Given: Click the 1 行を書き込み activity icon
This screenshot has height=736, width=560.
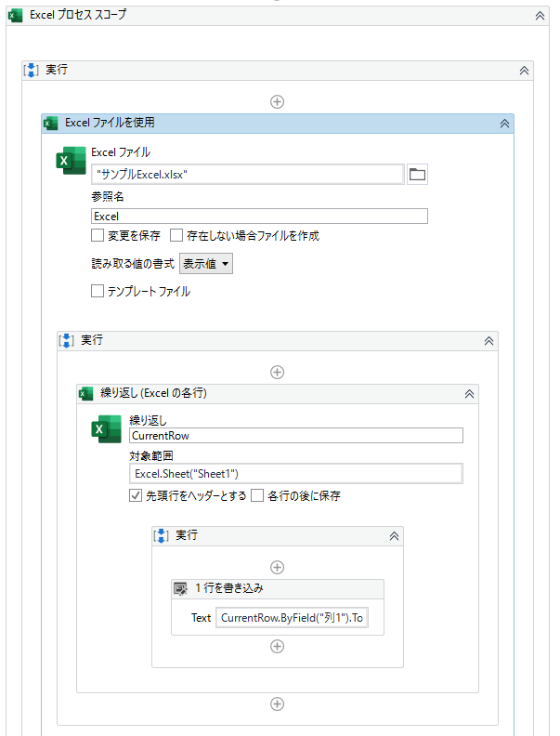Looking at the screenshot, I should click(x=180, y=588).
